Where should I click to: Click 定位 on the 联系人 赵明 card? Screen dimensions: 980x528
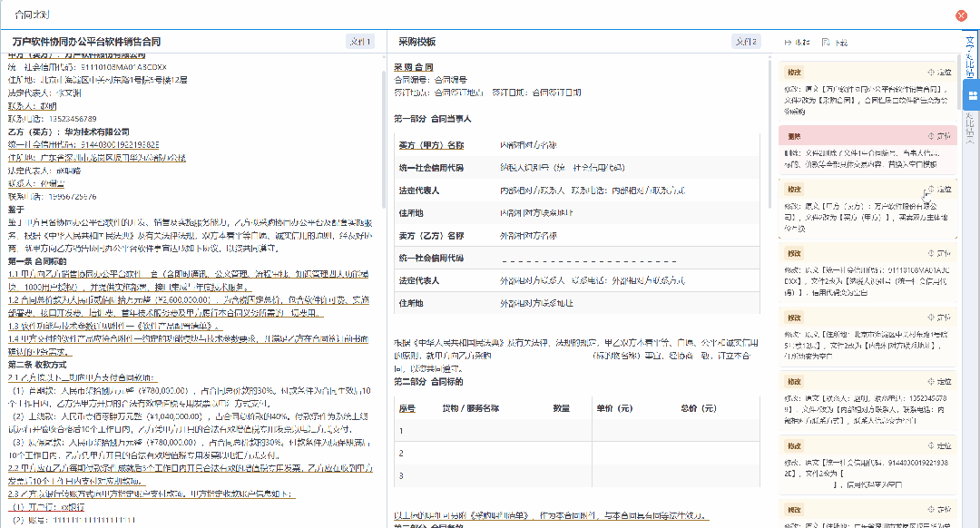click(939, 381)
